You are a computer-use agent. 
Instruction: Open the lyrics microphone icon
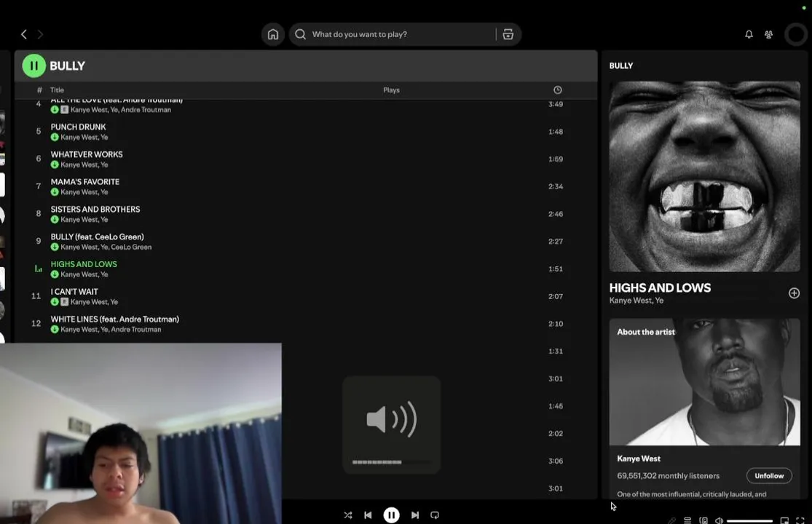point(671,520)
